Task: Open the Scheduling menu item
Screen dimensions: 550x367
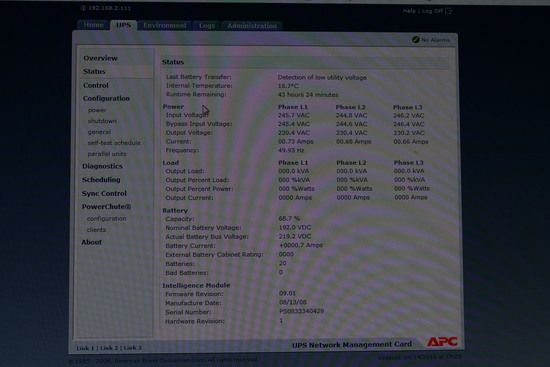Action: [101, 180]
